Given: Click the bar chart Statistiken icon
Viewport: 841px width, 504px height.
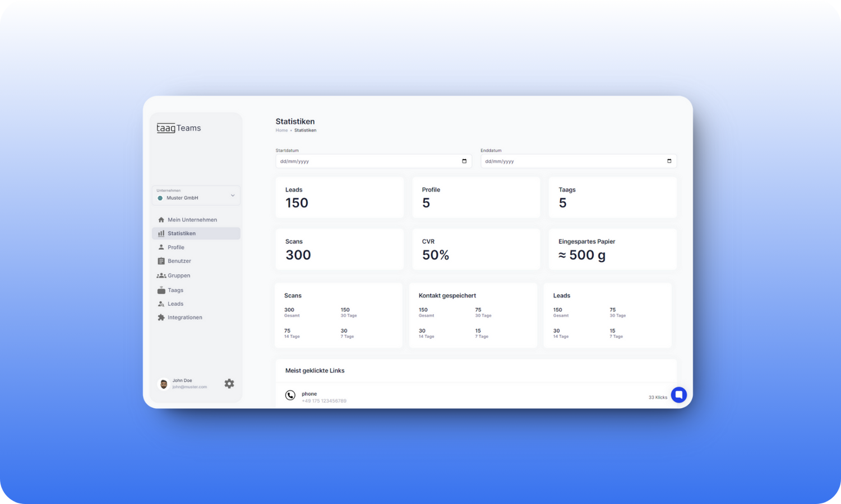Looking at the screenshot, I should pos(161,233).
